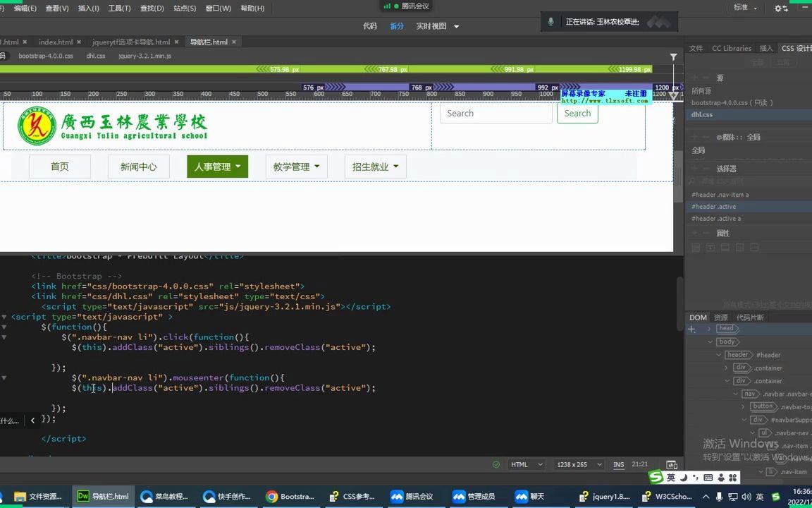Click the tray network icon
The width and height of the screenshot is (812, 508).
click(733, 497)
